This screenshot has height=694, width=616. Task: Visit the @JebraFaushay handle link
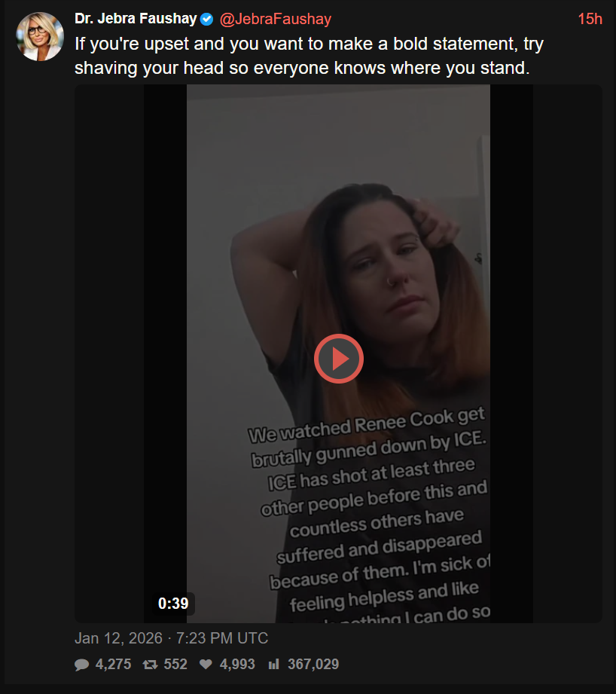pyautogui.click(x=275, y=19)
